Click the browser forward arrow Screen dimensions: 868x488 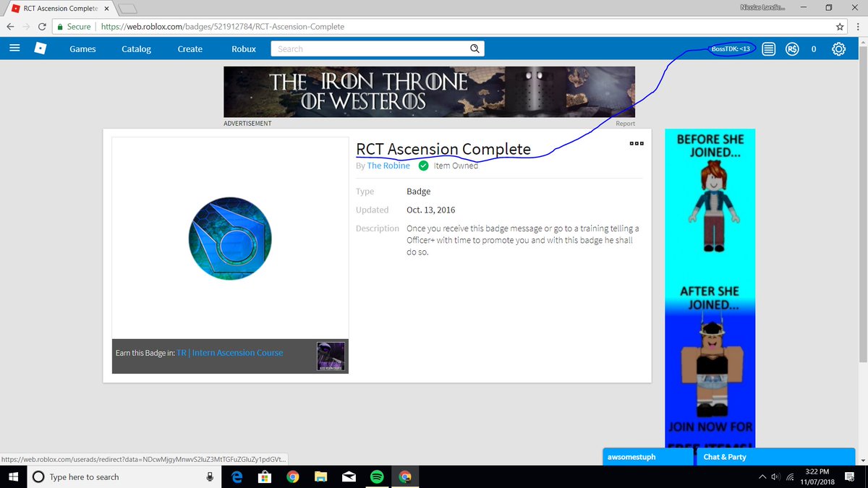point(27,26)
